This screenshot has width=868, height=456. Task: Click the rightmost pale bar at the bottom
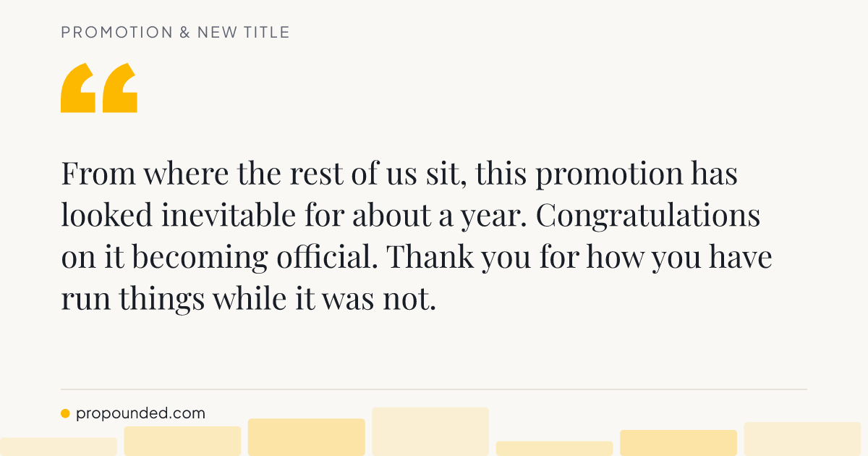pos(802,439)
